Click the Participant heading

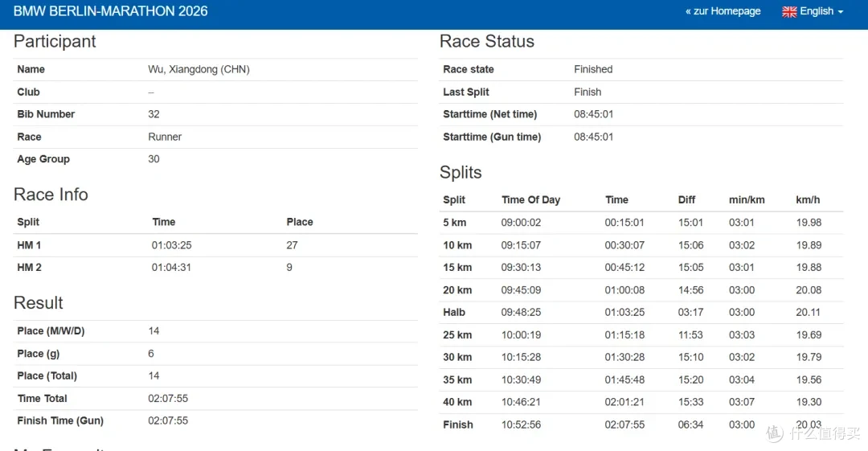(x=55, y=42)
